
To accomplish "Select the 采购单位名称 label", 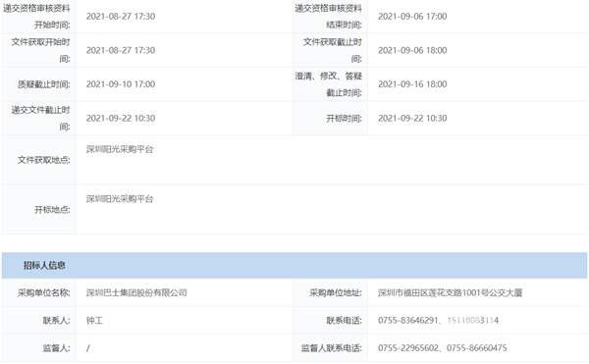I will click(x=43, y=293).
